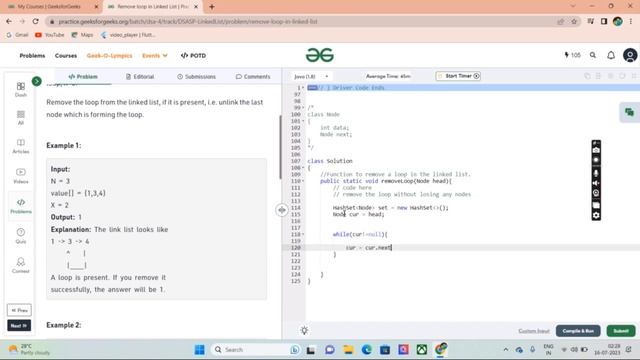This screenshot has width=640, height=360.
Task: Open Quiz in the left sidebar
Action: 20,236
